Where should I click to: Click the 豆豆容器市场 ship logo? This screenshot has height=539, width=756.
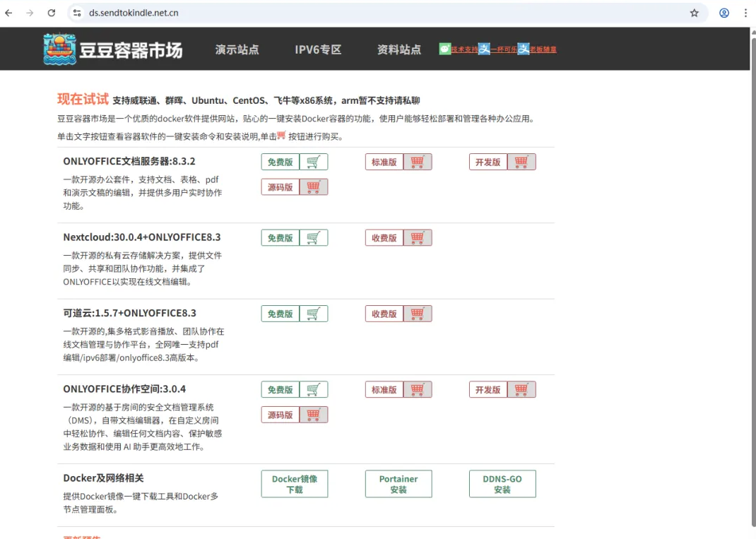tap(59, 49)
